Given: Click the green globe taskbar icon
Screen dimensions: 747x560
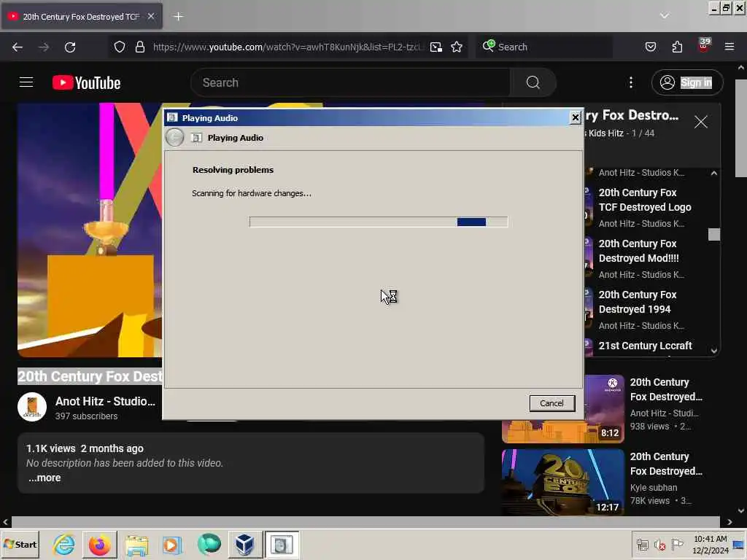Looking at the screenshot, I should (209, 545).
